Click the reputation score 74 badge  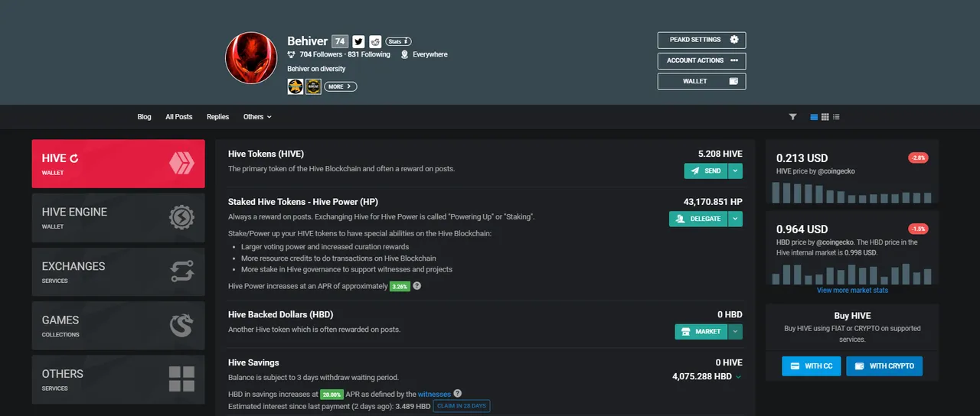coord(340,41)
